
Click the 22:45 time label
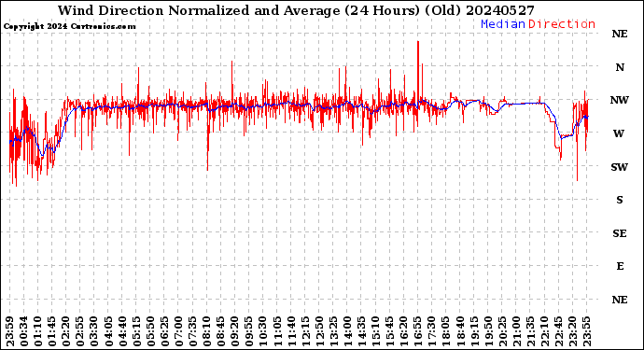558,331
